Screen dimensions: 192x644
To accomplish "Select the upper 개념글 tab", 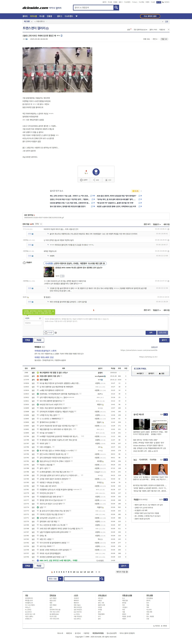I will coord(39,340).
